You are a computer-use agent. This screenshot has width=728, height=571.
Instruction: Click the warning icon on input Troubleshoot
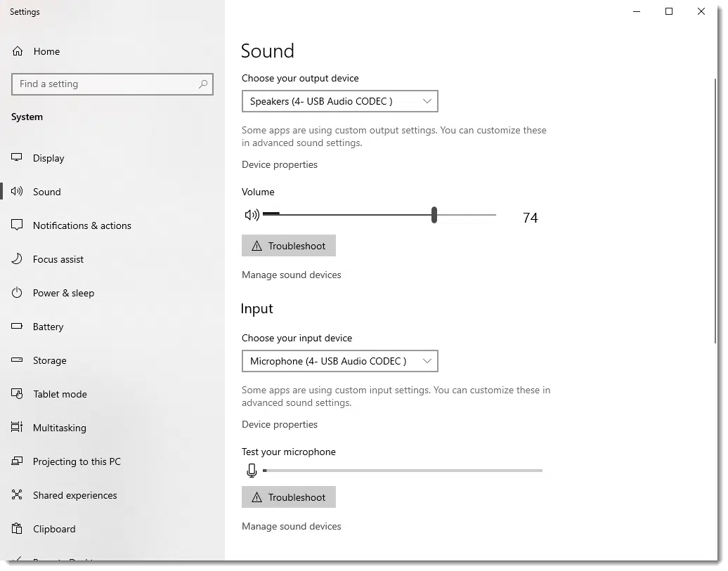[x=256, y=498]
